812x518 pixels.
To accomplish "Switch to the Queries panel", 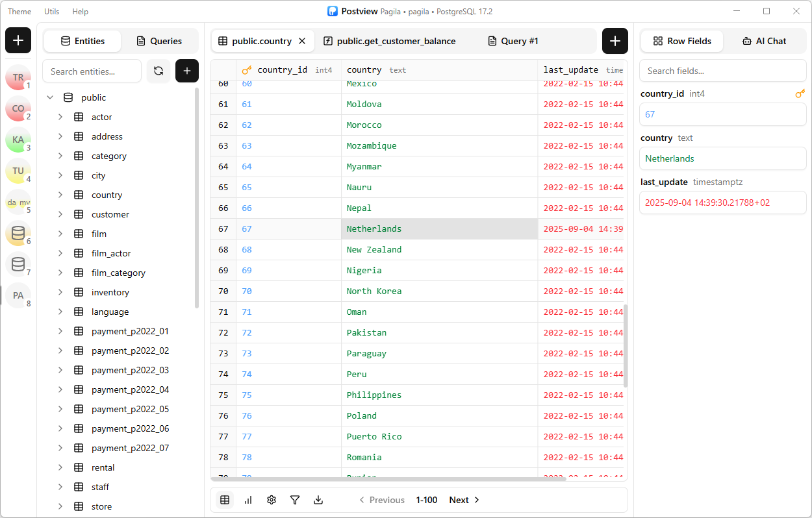I will (x=159, y=41).
